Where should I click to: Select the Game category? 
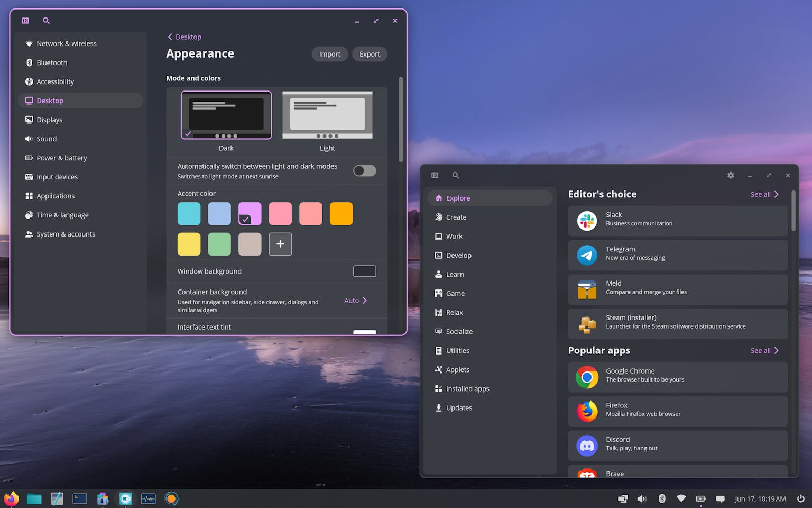point(490,293)
